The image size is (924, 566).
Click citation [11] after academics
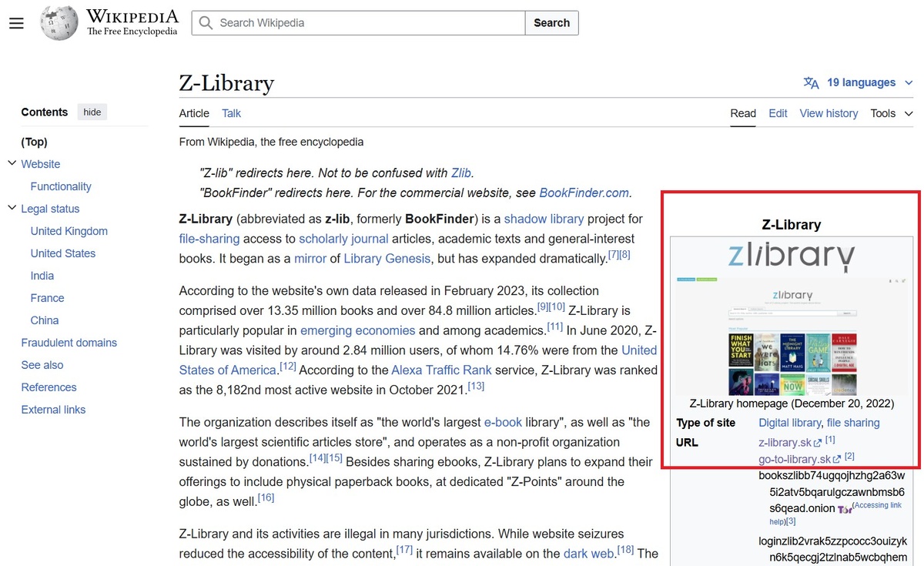[554, 327]
